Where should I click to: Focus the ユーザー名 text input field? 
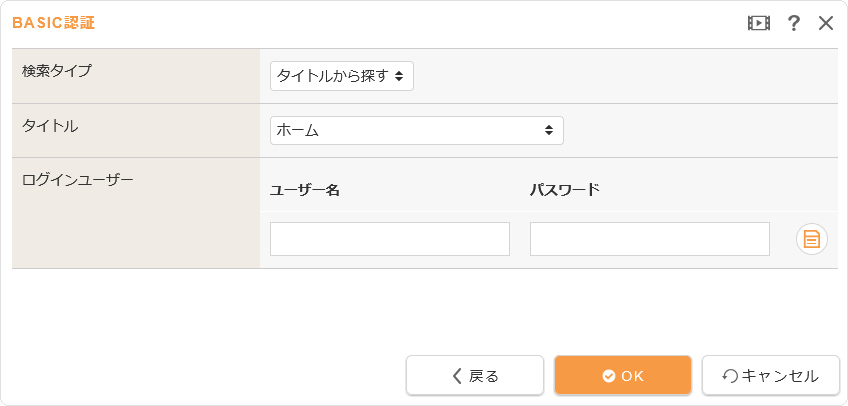pos(390,239)
